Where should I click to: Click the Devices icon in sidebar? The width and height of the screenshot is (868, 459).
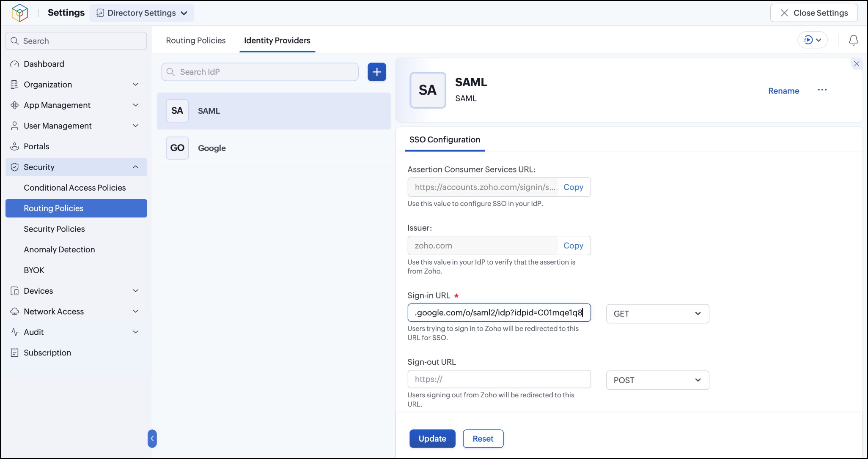click(15, 291)
